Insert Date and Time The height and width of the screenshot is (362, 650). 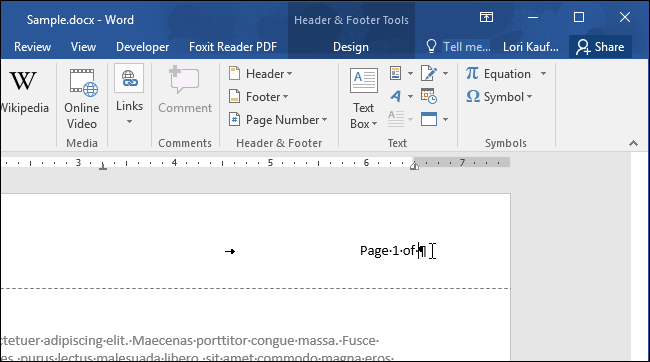coord(429,97)
